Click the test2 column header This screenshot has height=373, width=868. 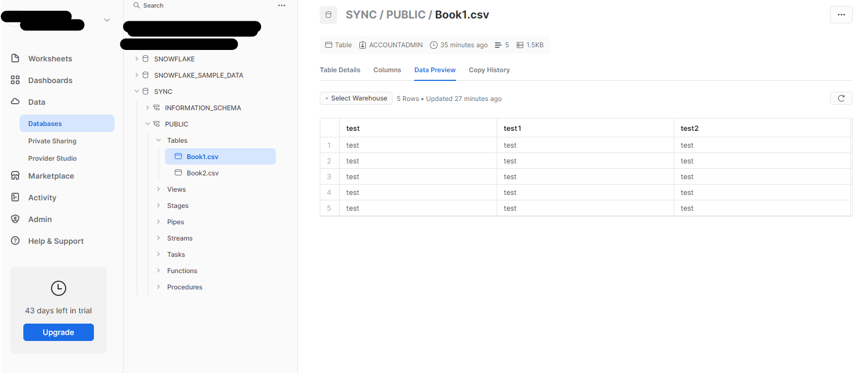762,128
